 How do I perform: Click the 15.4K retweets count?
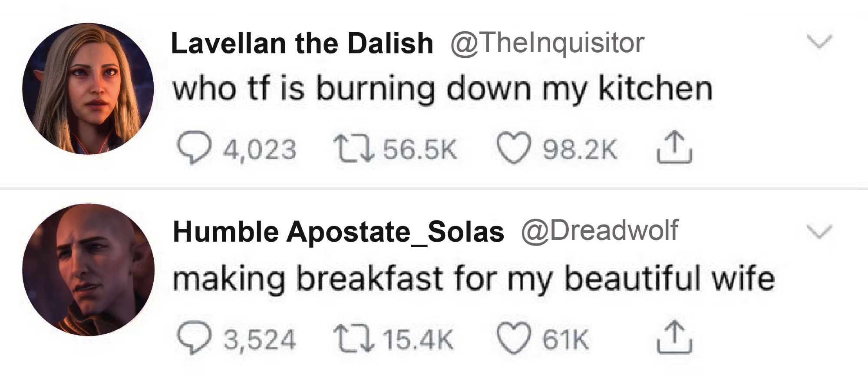tap(419, 339)
